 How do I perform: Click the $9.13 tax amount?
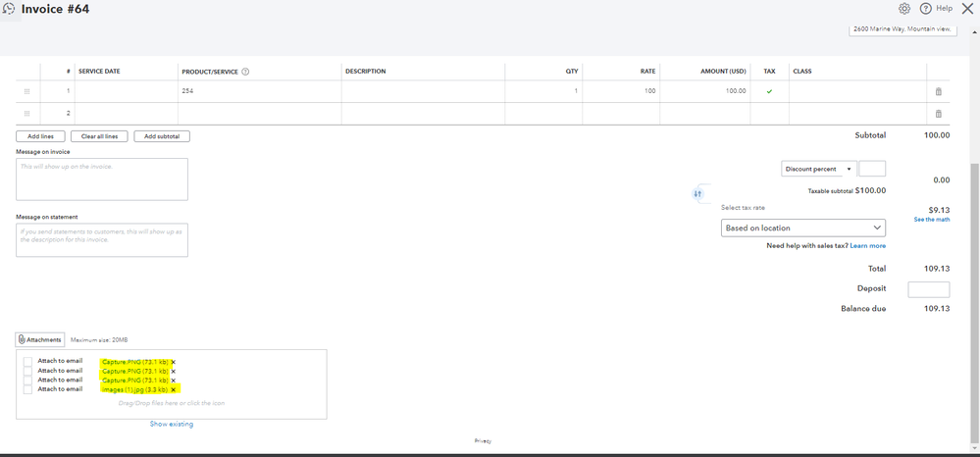click(x=939, y=211)
